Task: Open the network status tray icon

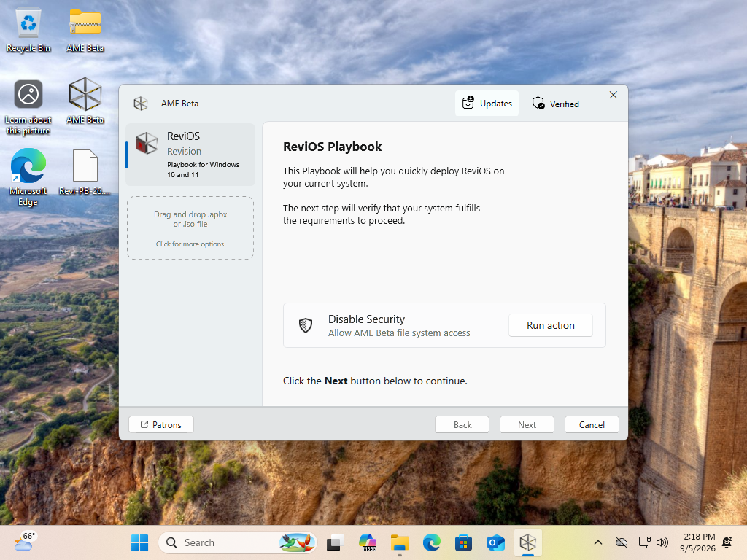Action: pos(645,542)
